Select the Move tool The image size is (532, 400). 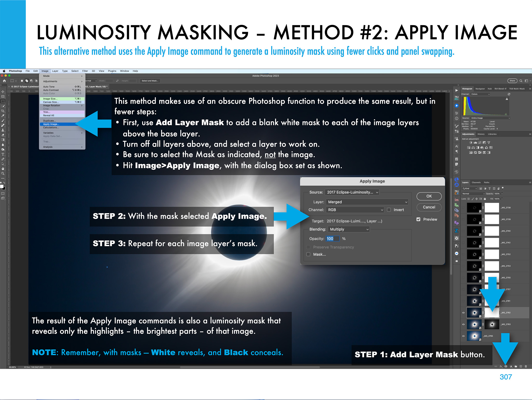coord(3,91)
